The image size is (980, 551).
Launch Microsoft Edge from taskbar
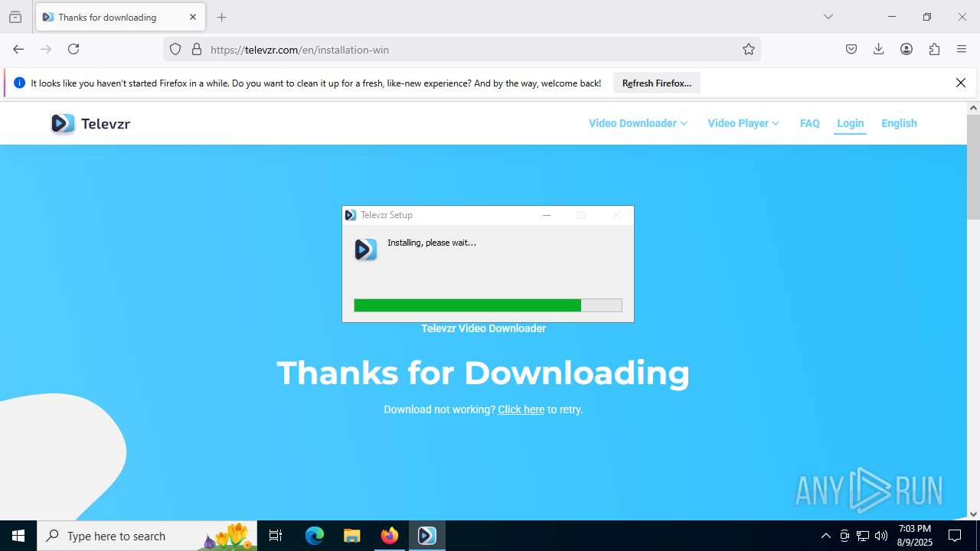coord(315,536)
